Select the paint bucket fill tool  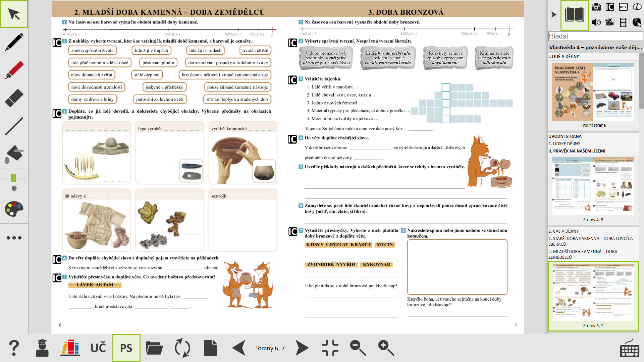coord(14,154)
